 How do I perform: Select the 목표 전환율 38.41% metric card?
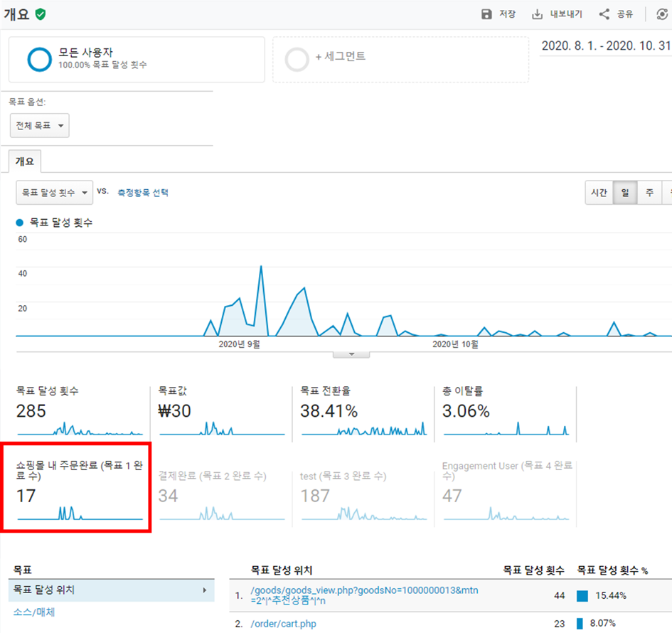coord(363,410)
